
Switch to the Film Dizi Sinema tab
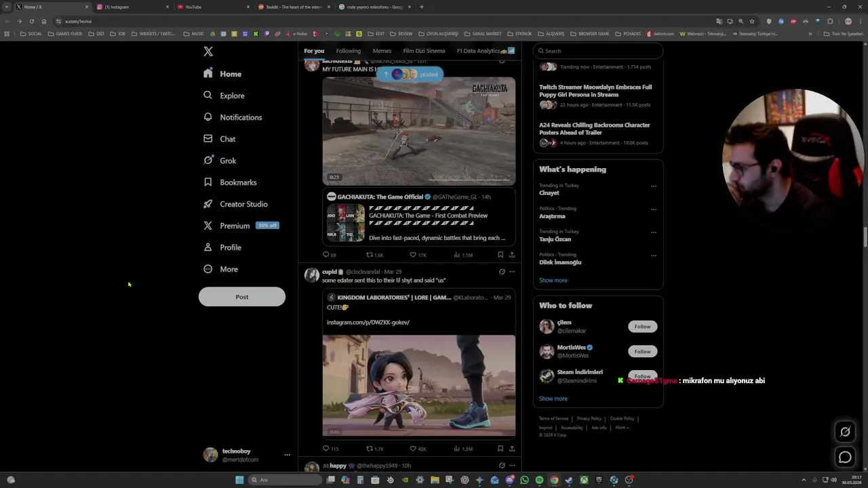click(x=424, y=51)
